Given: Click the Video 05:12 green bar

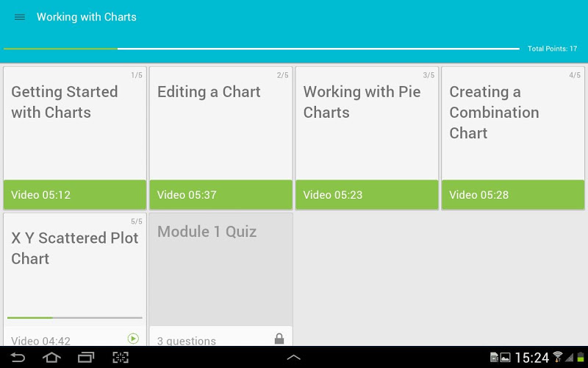Looking at the screenshot, I should (x=75, y=195).
